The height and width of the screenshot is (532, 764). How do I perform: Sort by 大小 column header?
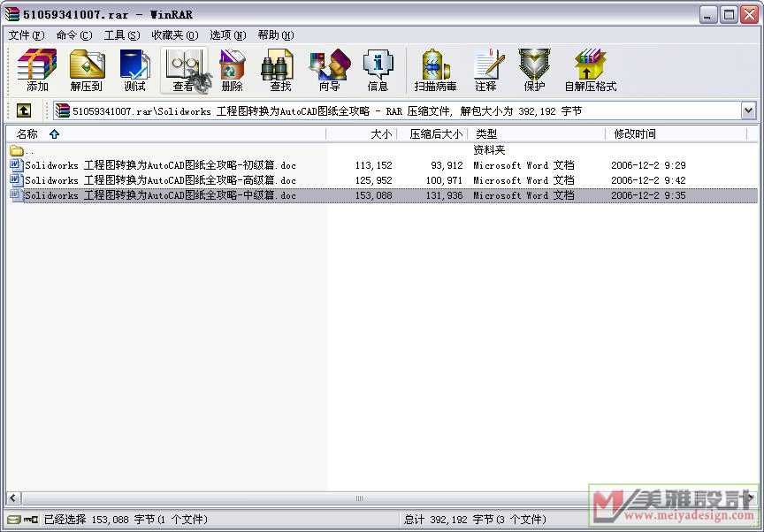(361, 133)
